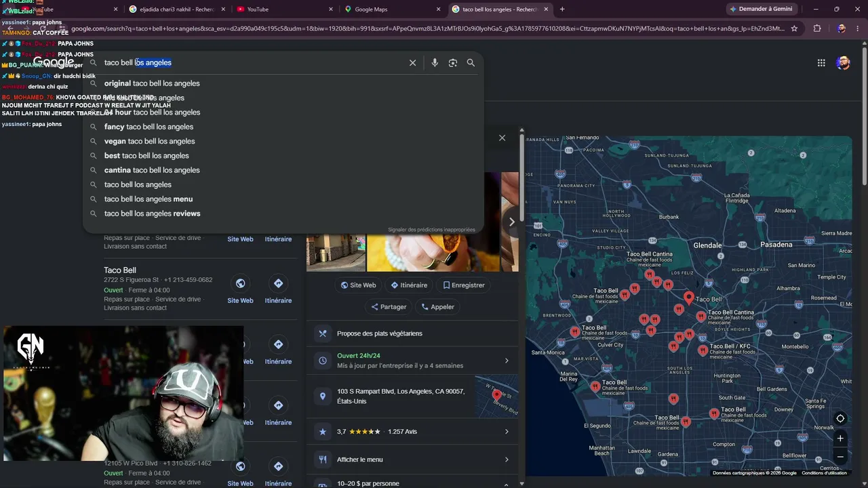Open a new browser tab

pos(562,9)
